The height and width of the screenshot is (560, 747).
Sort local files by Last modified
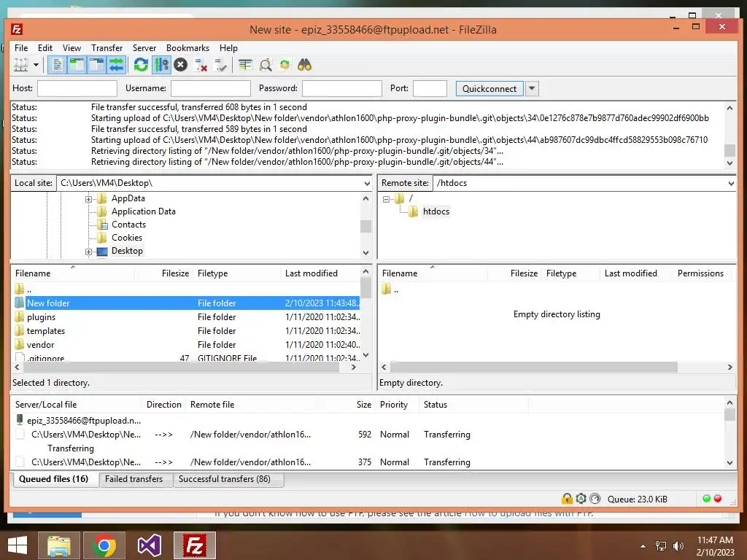(320, 273)
